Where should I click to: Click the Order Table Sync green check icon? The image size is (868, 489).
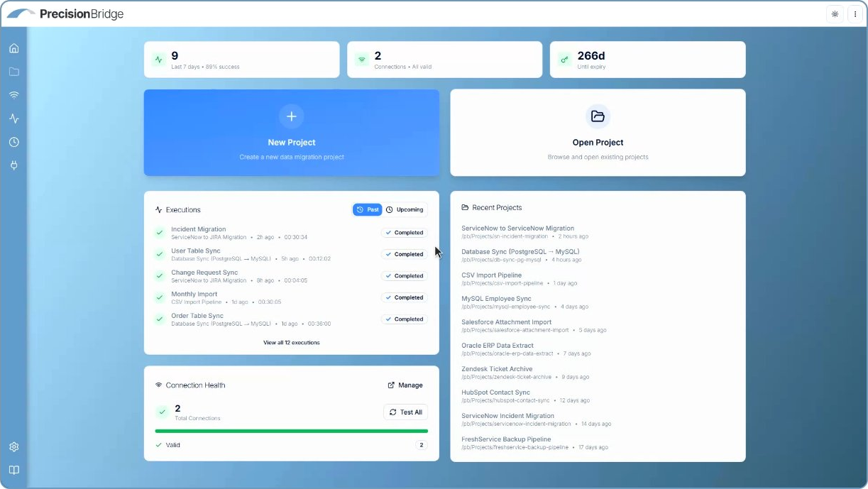pos(160,319)
